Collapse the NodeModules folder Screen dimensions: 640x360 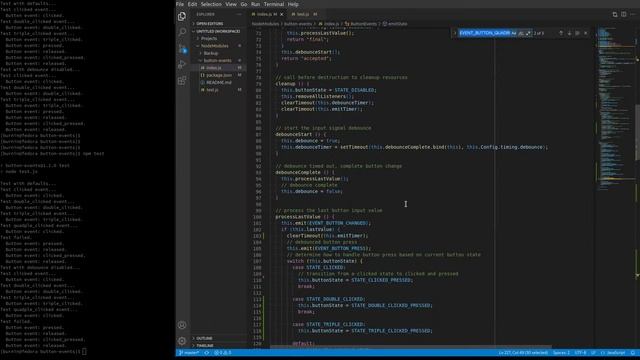(218, 46)
